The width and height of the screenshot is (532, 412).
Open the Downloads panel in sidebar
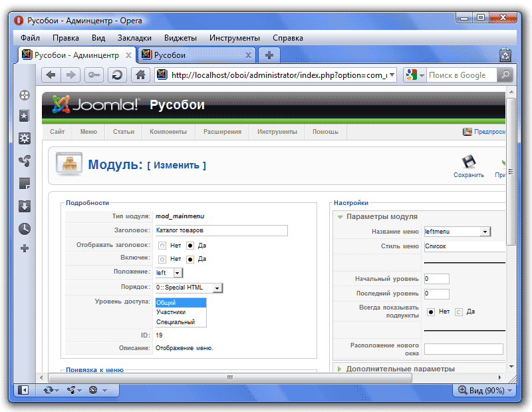click(x=25, y=206)
